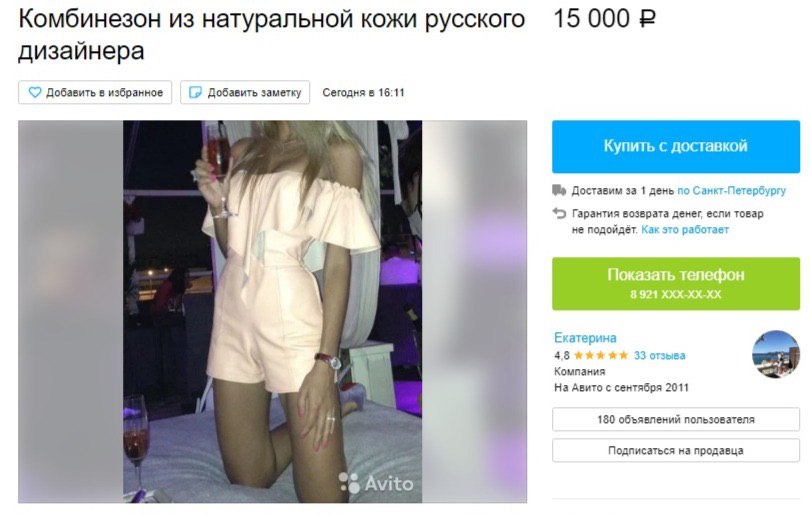Open the 33 отзыва reviews link
The width and height of the screenshot is (811, 515).
(x=659, y=355)
